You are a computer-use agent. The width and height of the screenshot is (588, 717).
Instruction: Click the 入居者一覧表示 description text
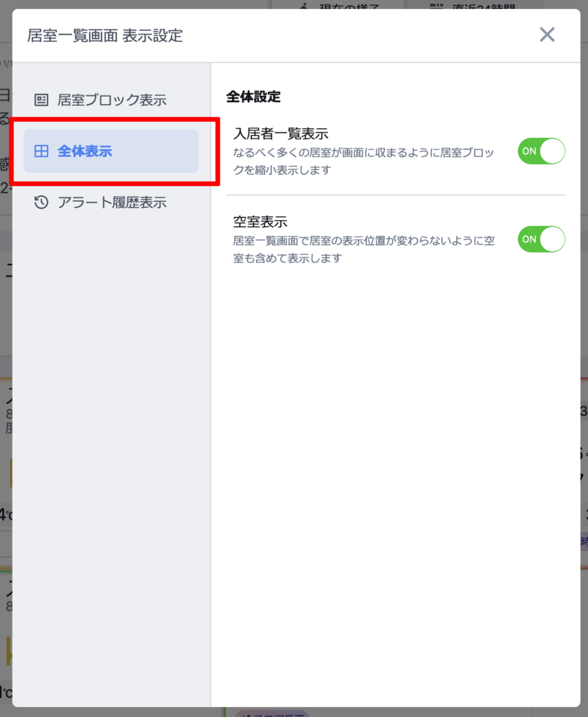(x=363, y=161)
